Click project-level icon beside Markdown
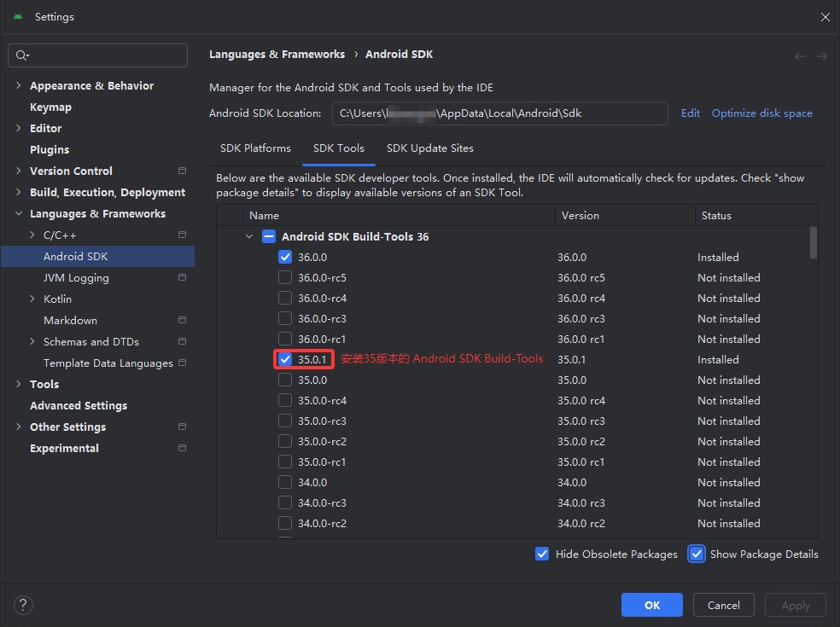Screen dimensions: 840x627 [182, 320]
